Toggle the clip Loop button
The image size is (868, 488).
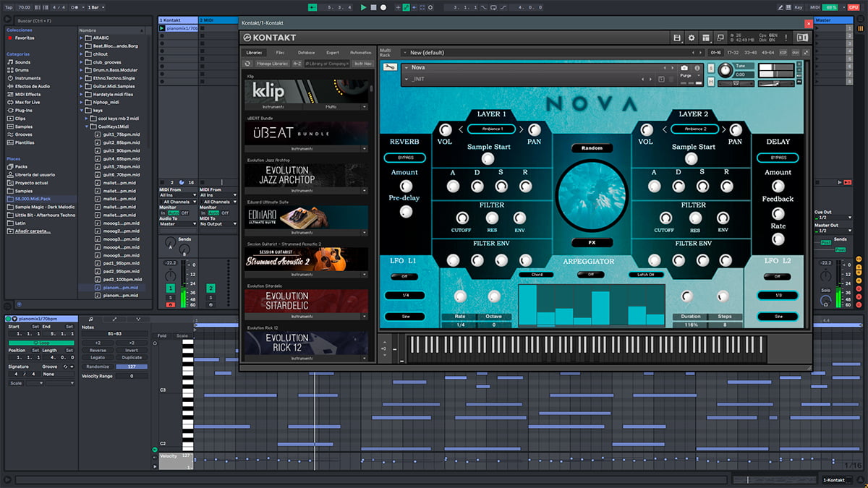[x=41, y=343]
